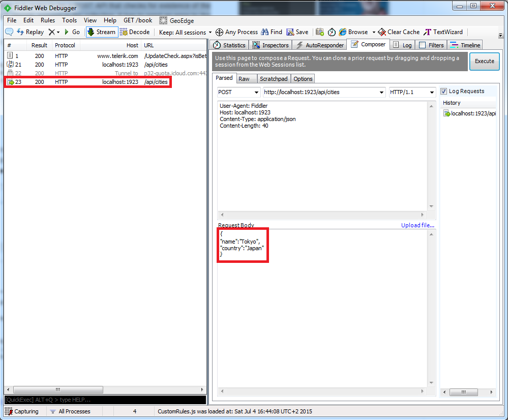Screen dimensions: 508x420
Task: Select the localhost:1923/api history entry
Action: point(469,113)
